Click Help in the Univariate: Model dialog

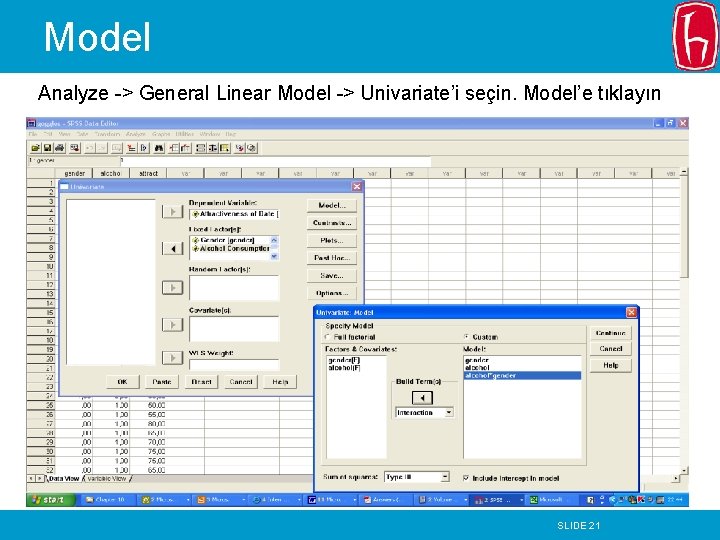point(610,365)
